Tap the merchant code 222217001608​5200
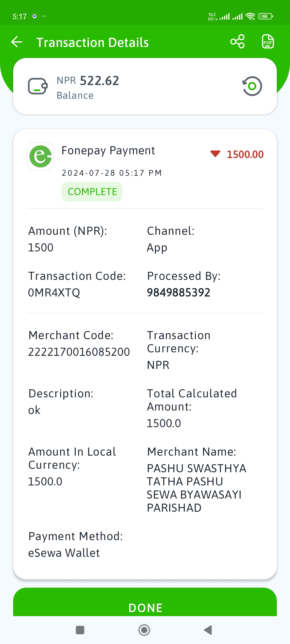 point(79,352)
